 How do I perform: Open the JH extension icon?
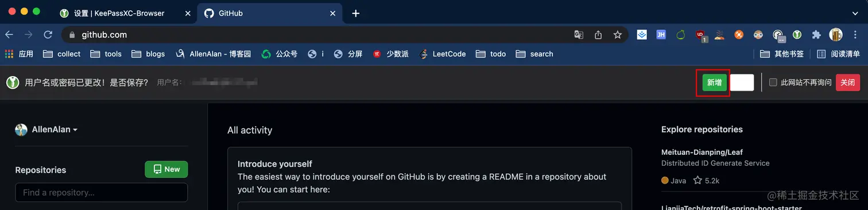[661, 35]
